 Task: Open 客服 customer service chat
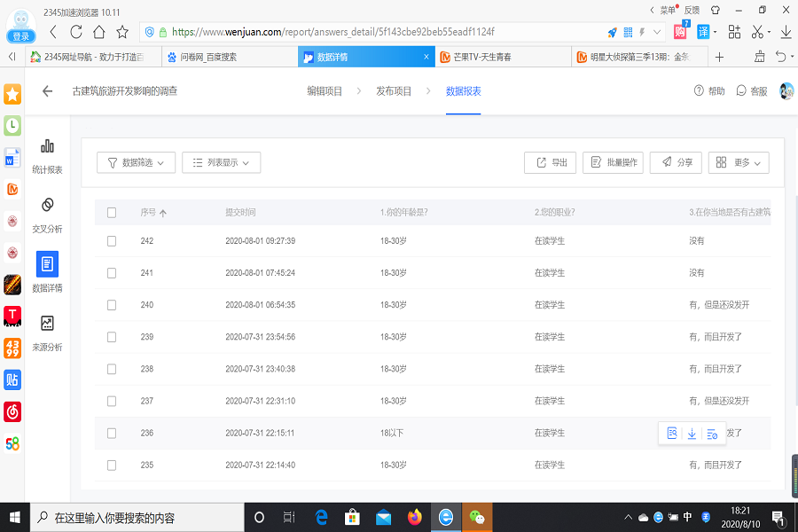click(751, 91)
